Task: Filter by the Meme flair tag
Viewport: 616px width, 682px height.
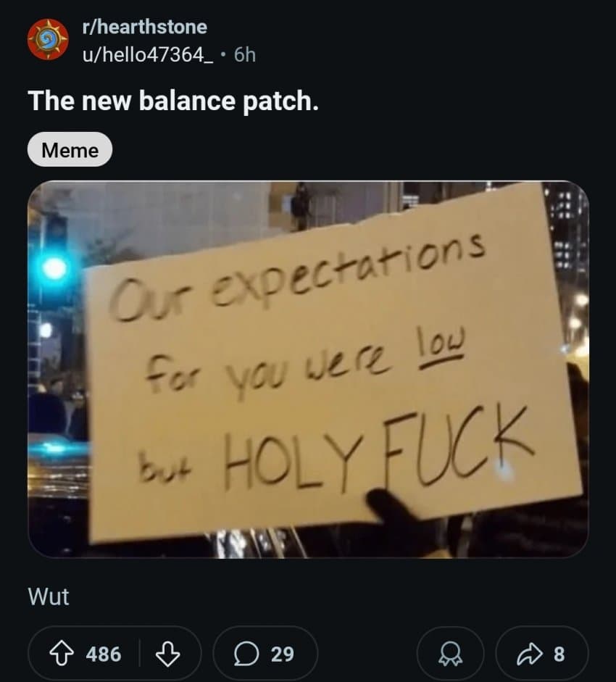Action: 70,150
